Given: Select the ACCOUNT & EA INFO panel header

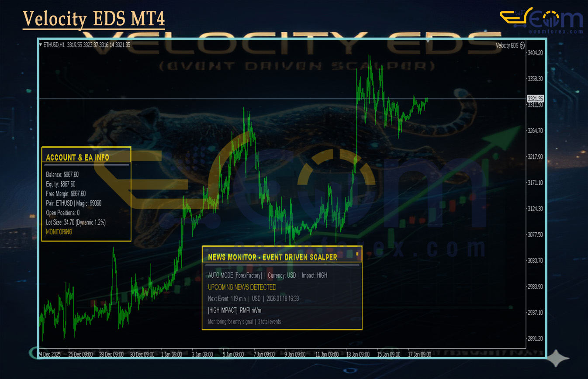Looking at the screenshot, I should 77,157.
